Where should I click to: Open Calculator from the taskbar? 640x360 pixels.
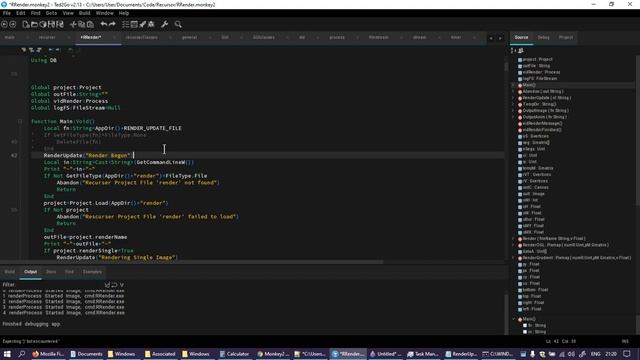[234, 353]
